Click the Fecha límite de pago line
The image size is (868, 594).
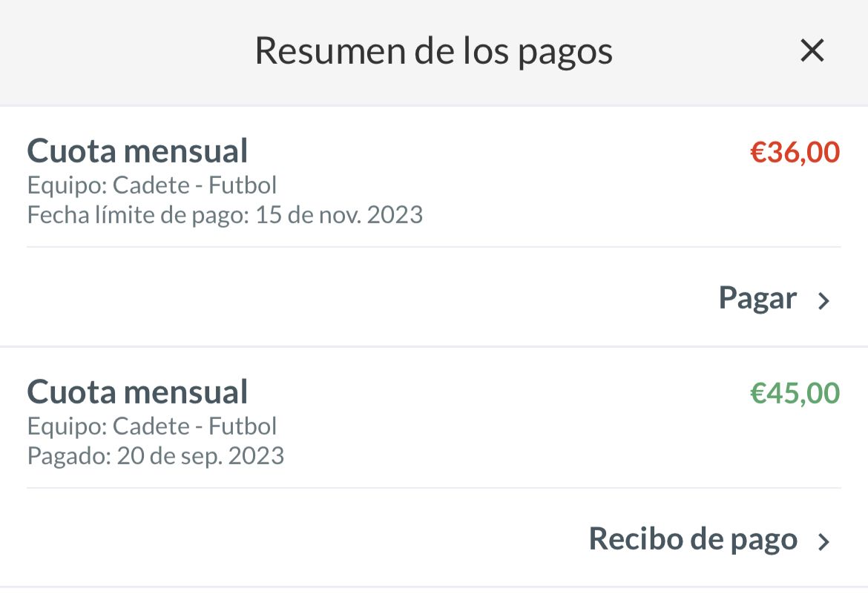[225, 215]
